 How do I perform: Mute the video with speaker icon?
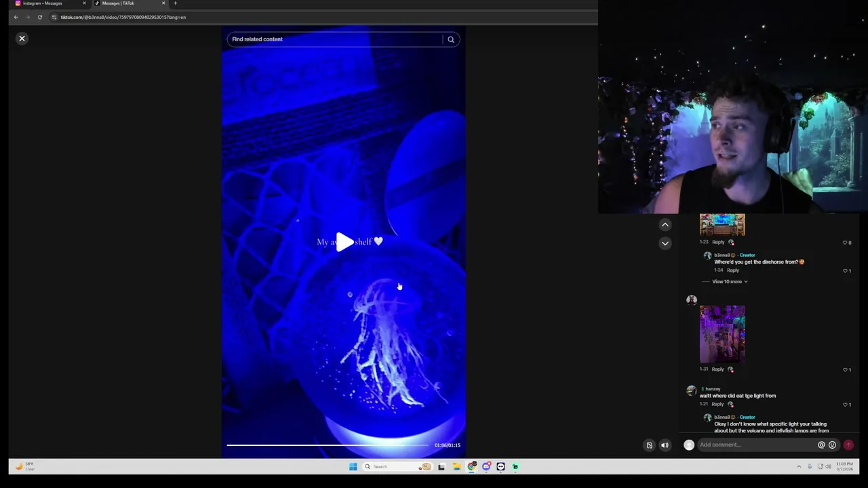[x=665, y=445]
